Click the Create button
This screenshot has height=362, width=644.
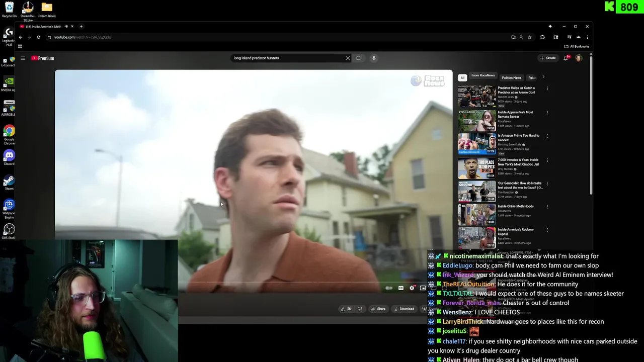548,58
